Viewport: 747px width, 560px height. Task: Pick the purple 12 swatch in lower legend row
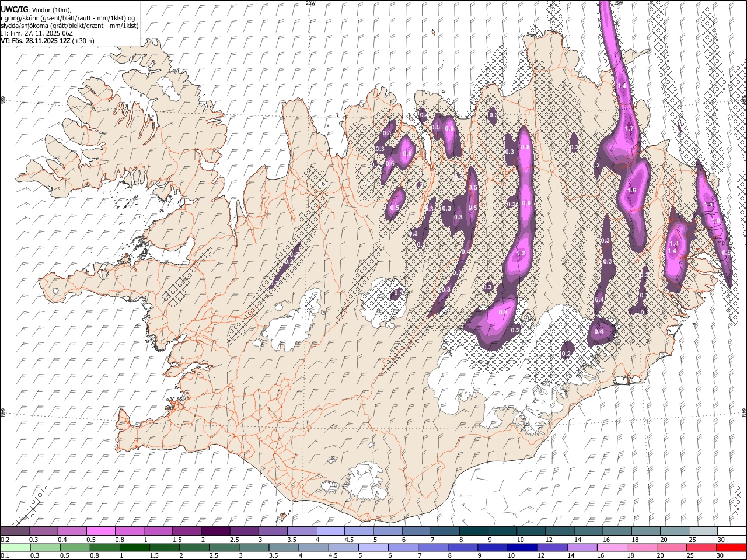pyautogui.click(x=552, y=547)
